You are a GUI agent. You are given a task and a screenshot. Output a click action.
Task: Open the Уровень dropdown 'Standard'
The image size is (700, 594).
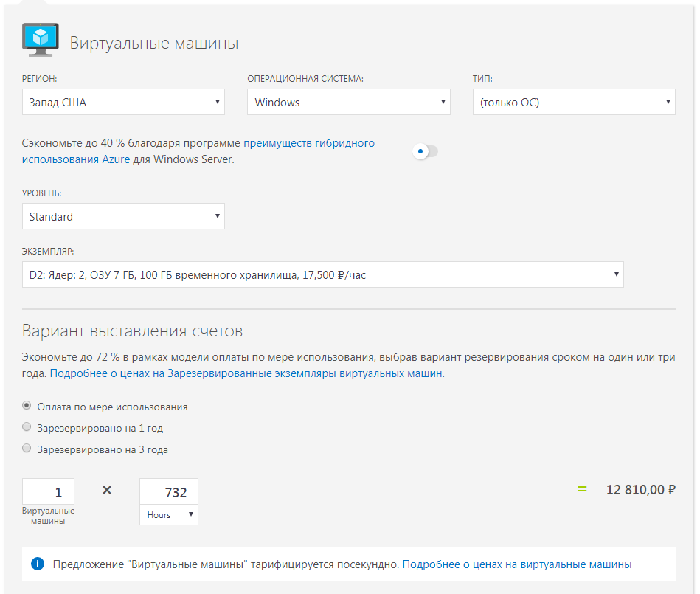(x=123, y=216)
